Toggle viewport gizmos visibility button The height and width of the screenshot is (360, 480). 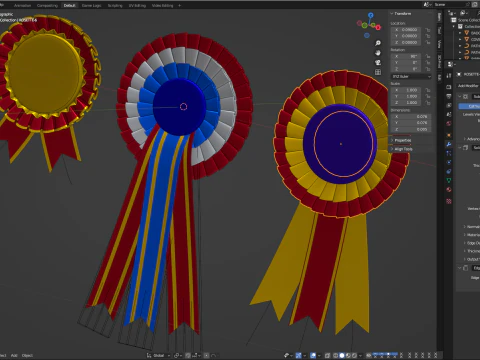(298, 355)
